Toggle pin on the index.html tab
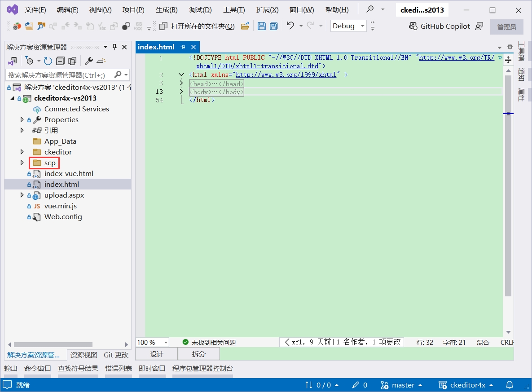 [x=183, y=47]
